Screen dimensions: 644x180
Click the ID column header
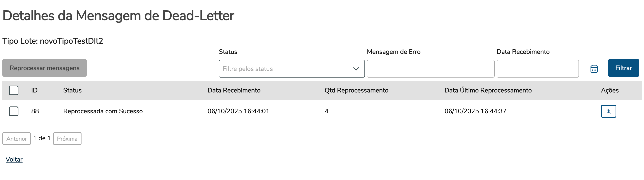34,90
